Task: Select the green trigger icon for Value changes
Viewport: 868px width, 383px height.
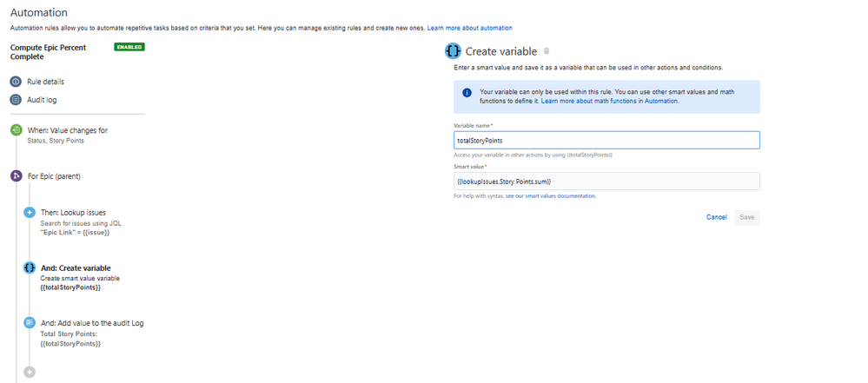Action: click(x=16, y=130)
